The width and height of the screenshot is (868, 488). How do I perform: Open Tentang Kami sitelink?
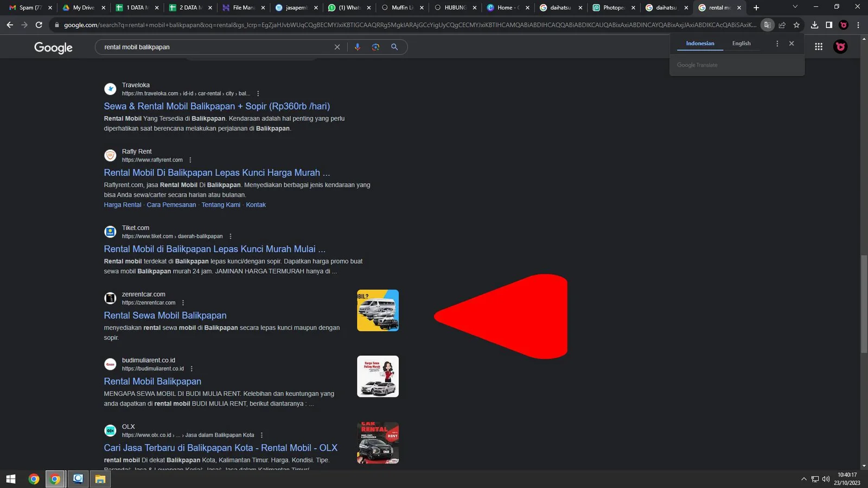[221, 205]
